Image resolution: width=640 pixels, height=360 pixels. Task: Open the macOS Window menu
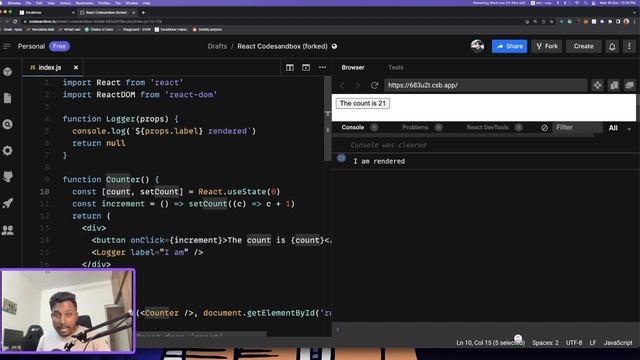[x=131, y=3]
